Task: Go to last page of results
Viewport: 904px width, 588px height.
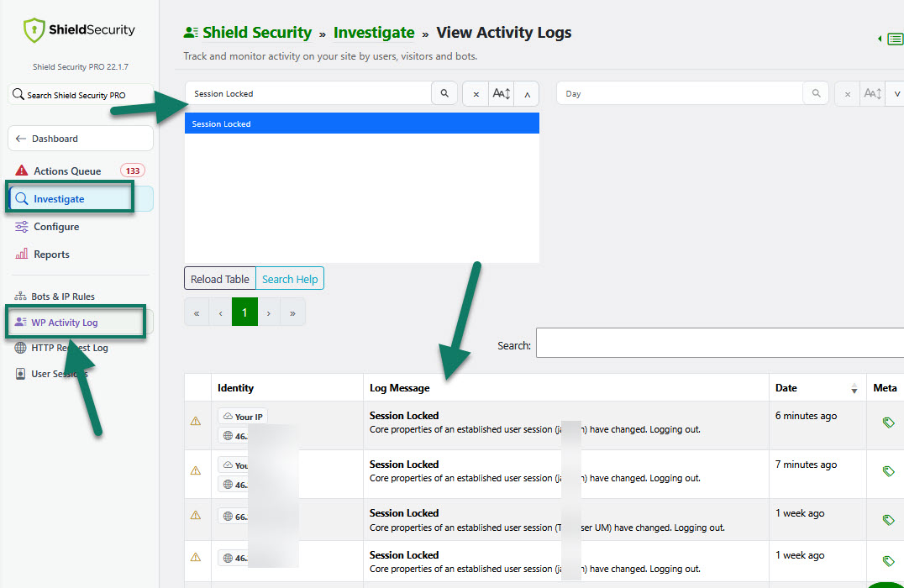Action: 293,312
